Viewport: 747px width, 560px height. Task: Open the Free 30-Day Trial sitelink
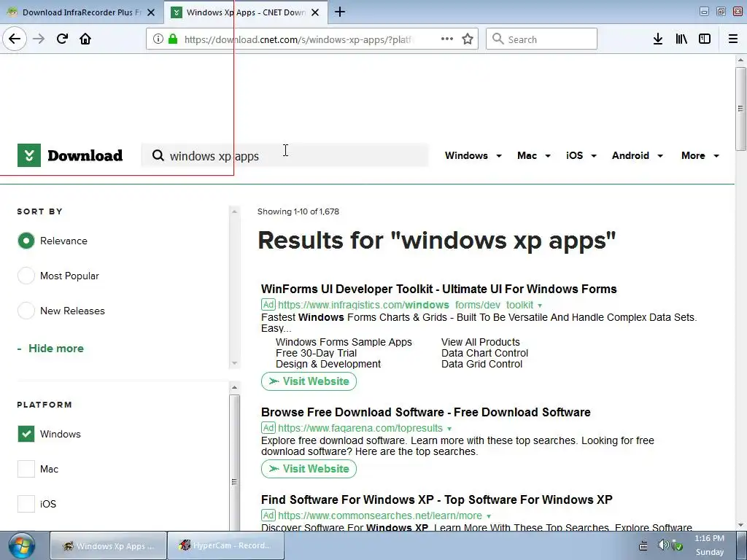(x=316, y=353)
